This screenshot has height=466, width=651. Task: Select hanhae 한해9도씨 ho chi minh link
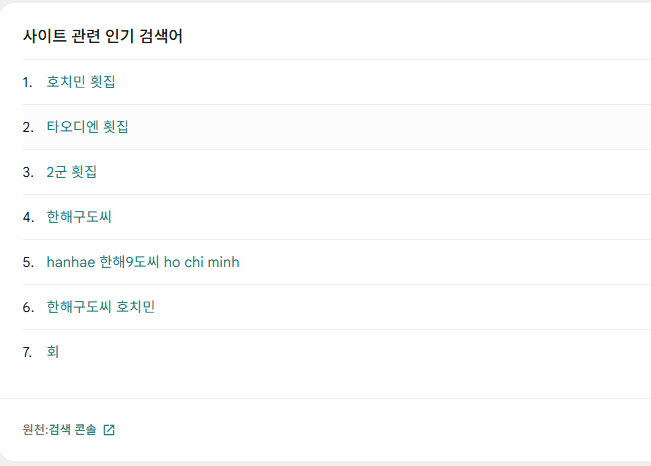(x=143, y=262)
